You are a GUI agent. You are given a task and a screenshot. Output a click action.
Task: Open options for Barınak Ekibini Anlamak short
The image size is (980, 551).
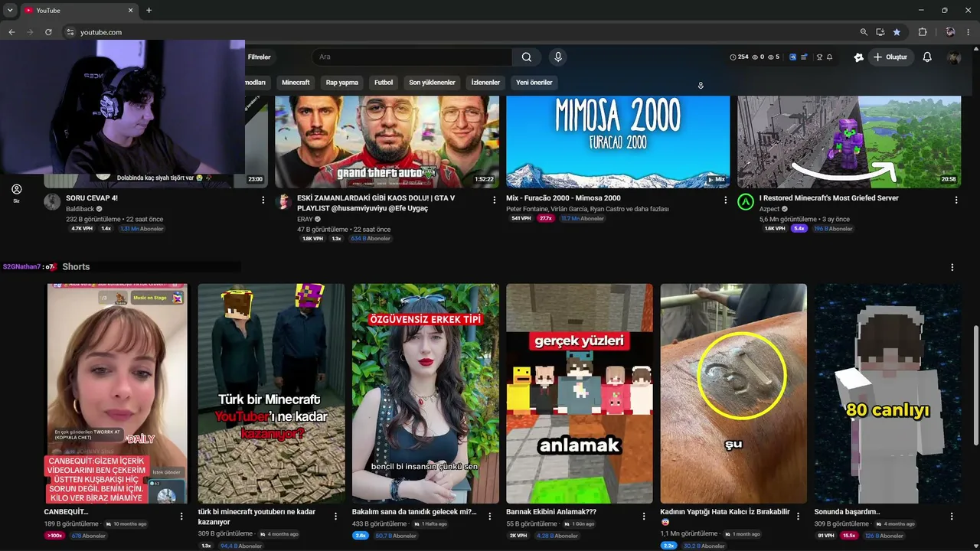click(644, 517)
